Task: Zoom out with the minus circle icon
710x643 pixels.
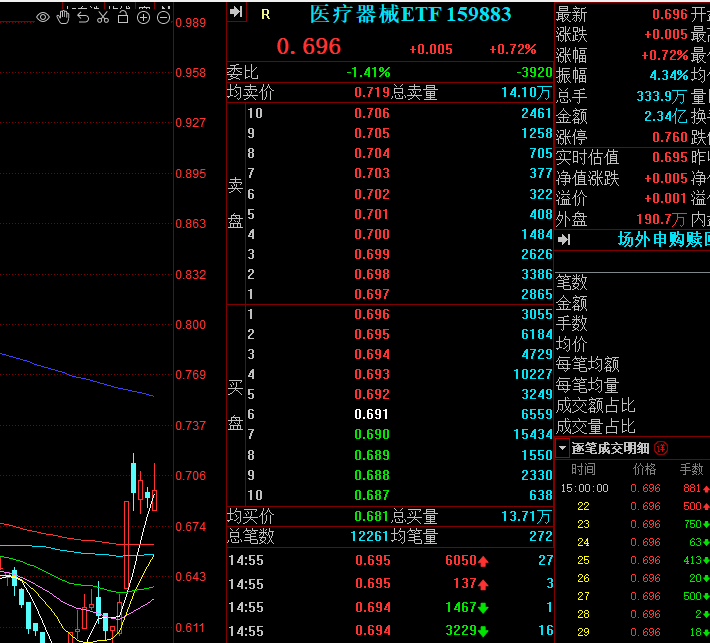Action: pos(163,18)
